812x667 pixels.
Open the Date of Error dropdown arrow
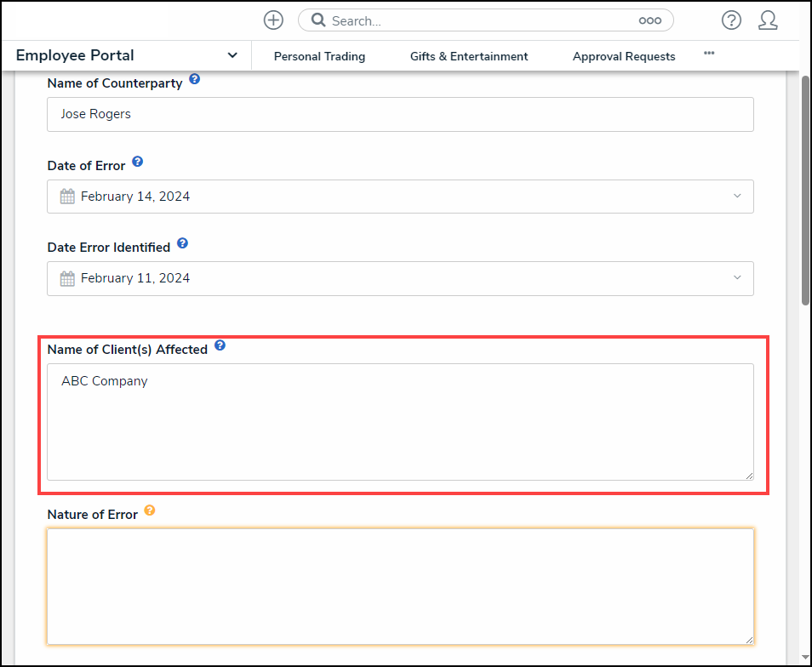737,197
